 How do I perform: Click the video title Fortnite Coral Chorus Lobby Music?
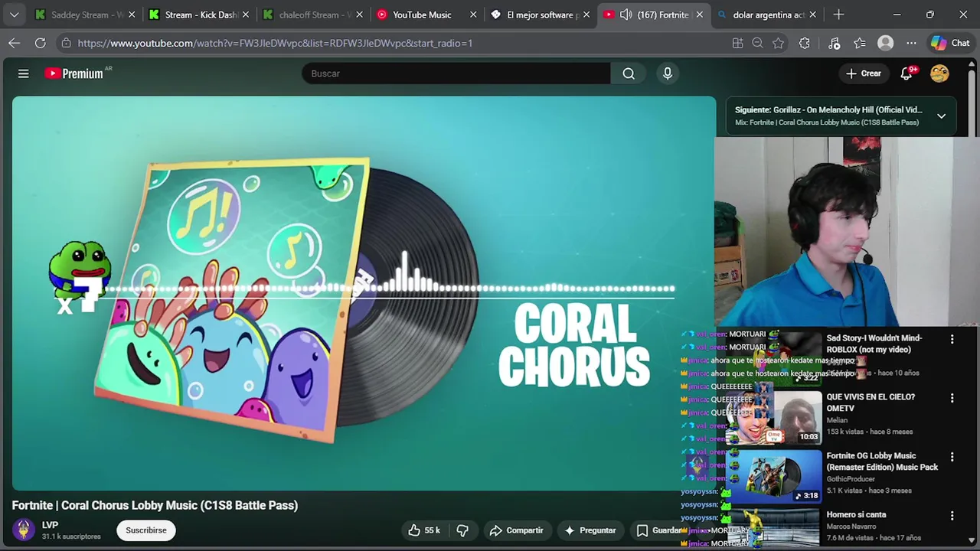pos(155,505)
